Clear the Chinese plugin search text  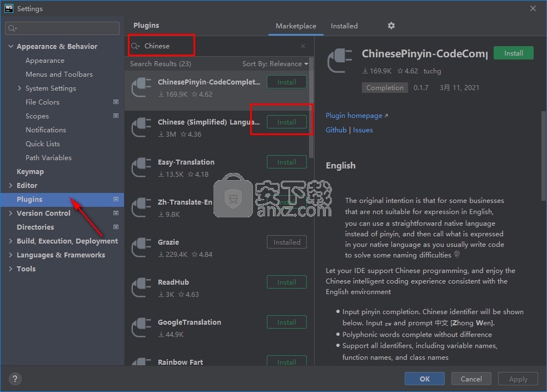(303, 46)
